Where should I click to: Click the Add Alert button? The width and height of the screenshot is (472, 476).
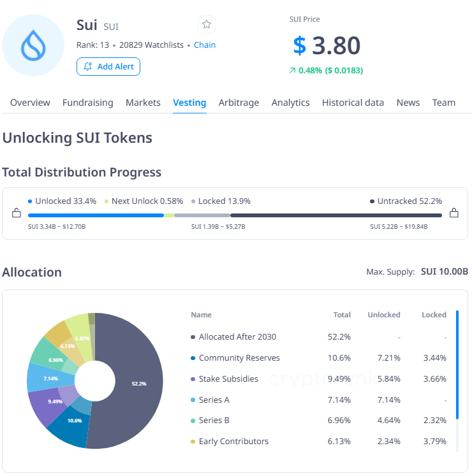point(108,66)
